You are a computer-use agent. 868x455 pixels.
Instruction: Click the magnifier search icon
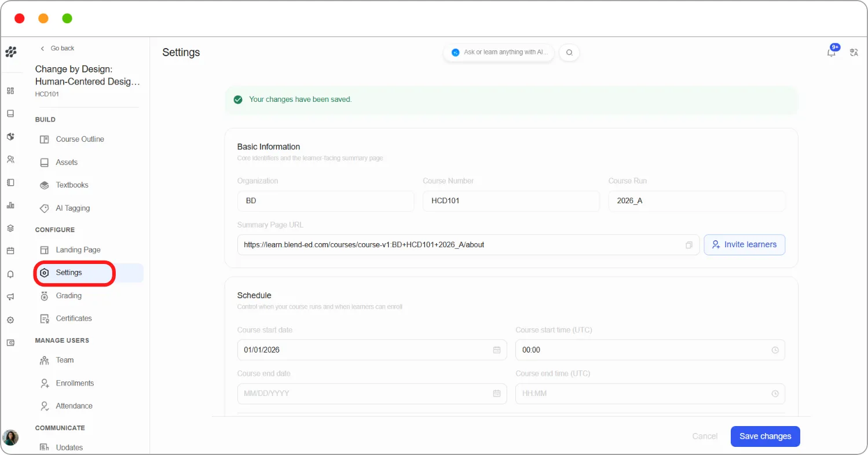(569, 53)
